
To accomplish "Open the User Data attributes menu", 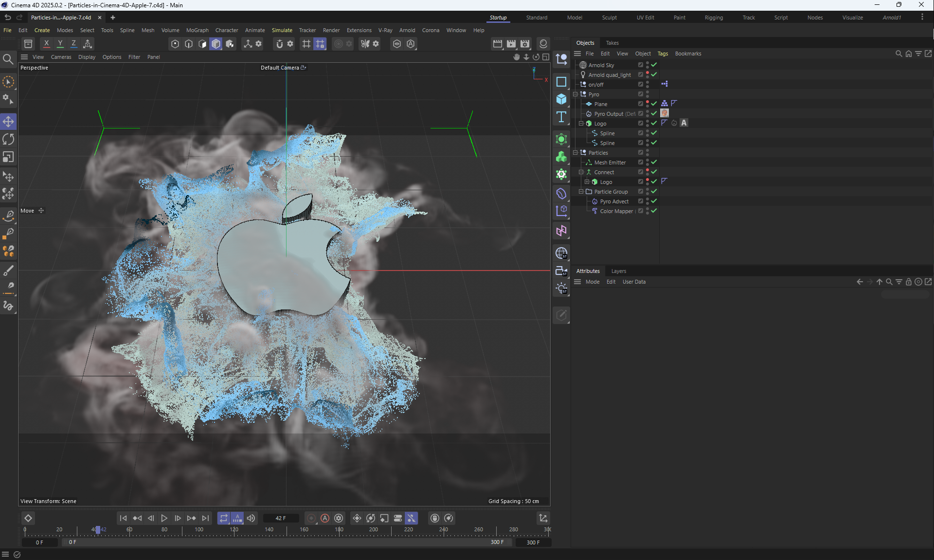I will (x=634, y=282).
